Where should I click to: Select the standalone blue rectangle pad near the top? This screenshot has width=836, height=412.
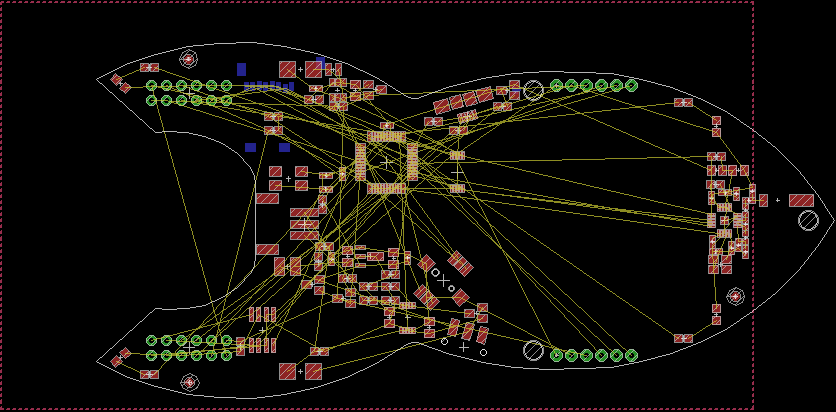pyautogui.click(x=241, y=69)
